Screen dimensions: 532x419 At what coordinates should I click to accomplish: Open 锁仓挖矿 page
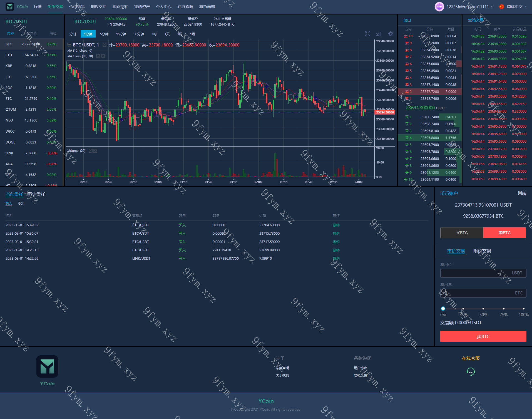120,7
